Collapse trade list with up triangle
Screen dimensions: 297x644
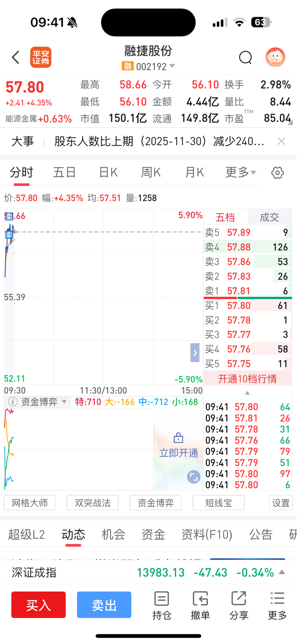(x=248, y=393)
